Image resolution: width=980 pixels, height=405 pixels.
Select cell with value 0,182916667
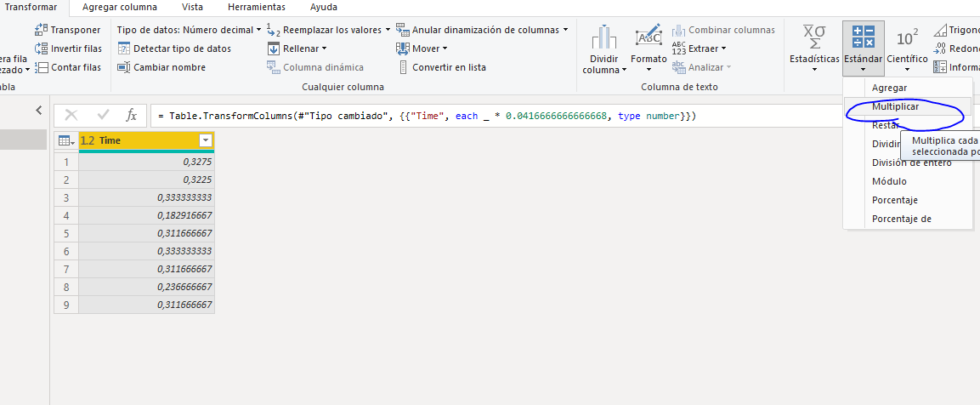click(146, 215)
